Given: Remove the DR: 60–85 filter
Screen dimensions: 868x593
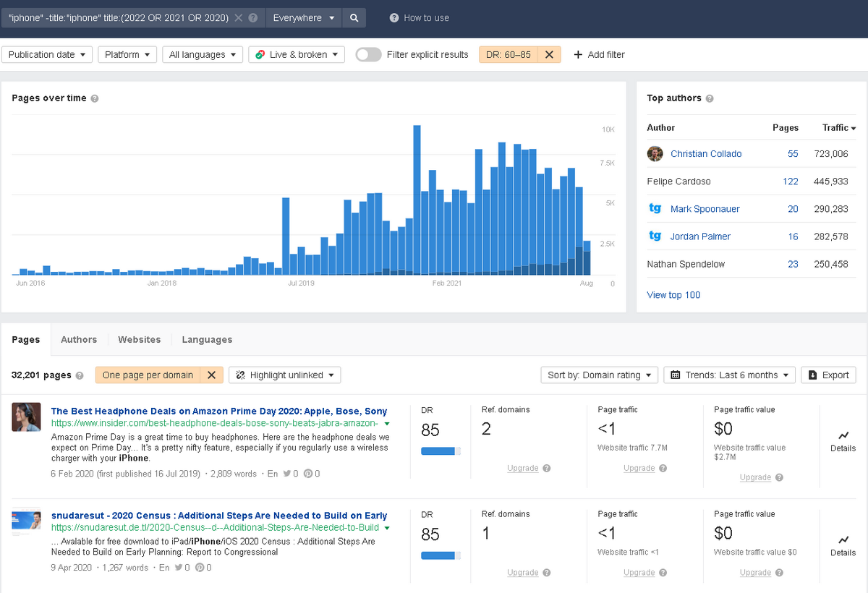Looking at the screenshot, I should (x=549, y=54).
